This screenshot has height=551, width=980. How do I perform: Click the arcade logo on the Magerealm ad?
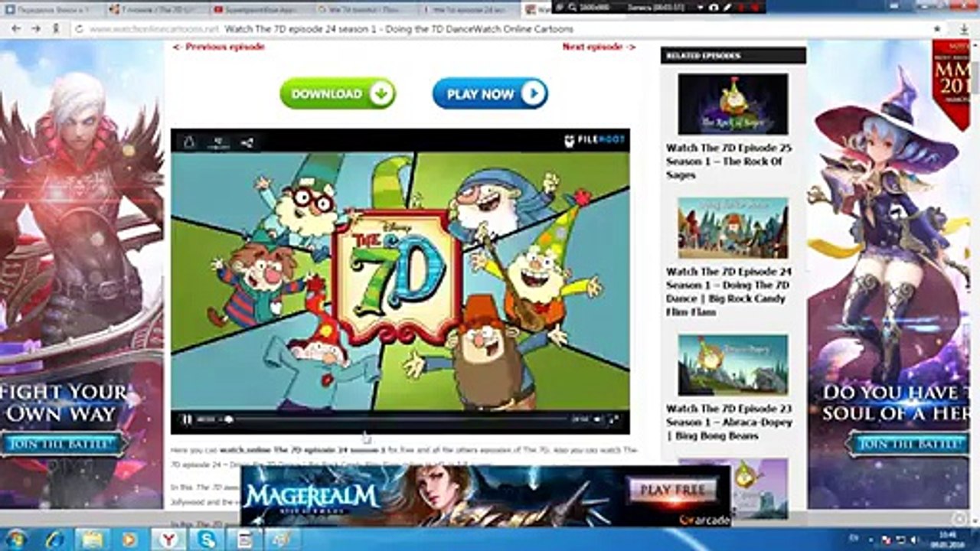(704, 520)
